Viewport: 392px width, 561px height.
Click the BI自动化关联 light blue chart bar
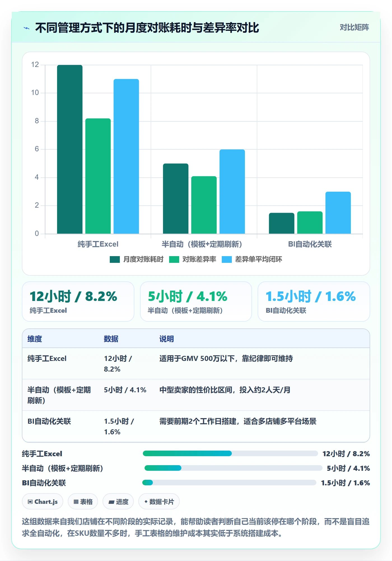point(338,213)
